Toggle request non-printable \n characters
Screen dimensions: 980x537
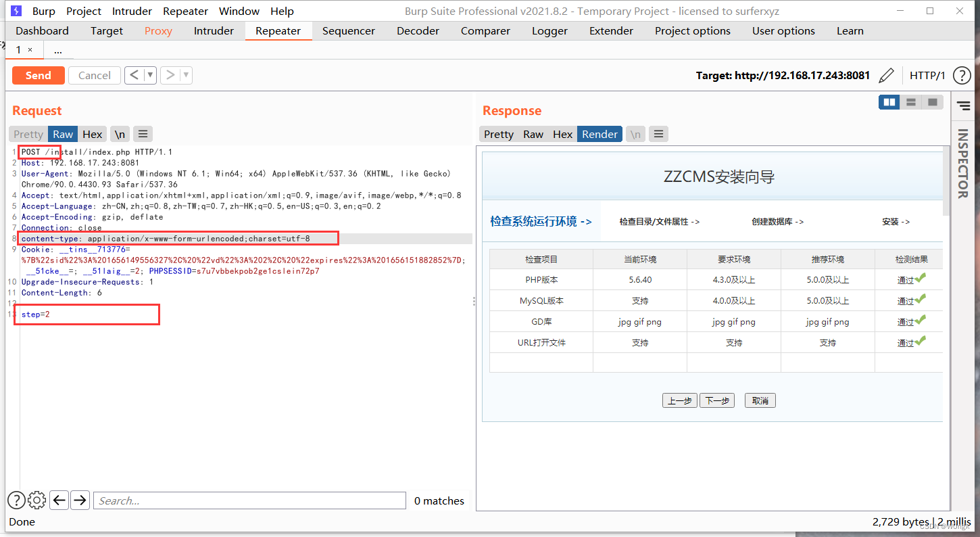[x=120, y=134]
